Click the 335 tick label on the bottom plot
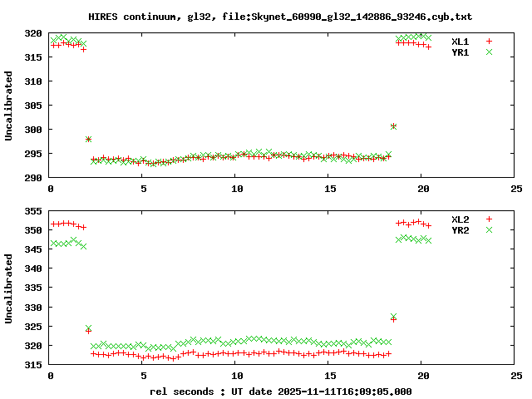 click(33, 288)
